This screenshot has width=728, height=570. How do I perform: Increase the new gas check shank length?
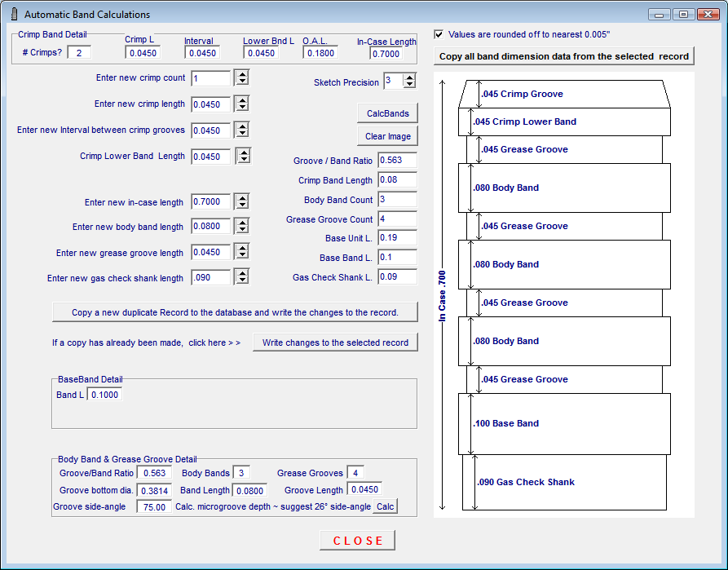pyautogui.click(x=242, y=273)
